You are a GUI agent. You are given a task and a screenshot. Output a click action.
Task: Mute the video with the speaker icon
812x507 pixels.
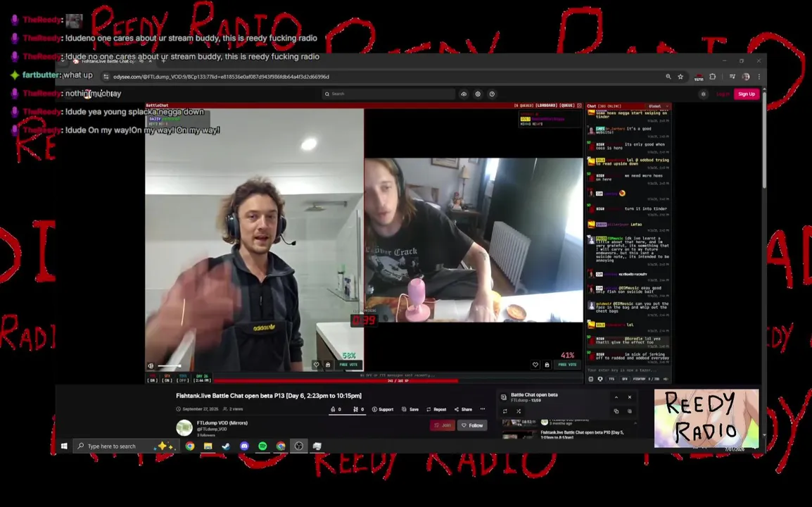pyautogui.click(x=151, y=365)
